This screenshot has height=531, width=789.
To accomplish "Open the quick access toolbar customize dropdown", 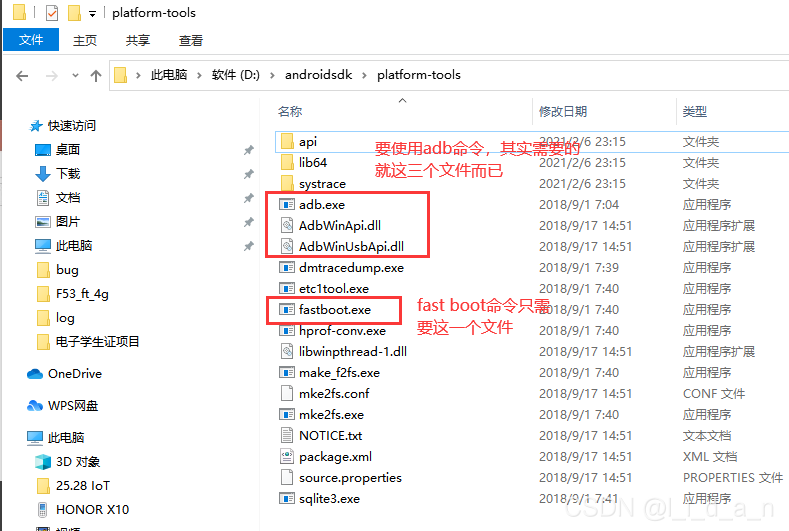I will (92, 14).
